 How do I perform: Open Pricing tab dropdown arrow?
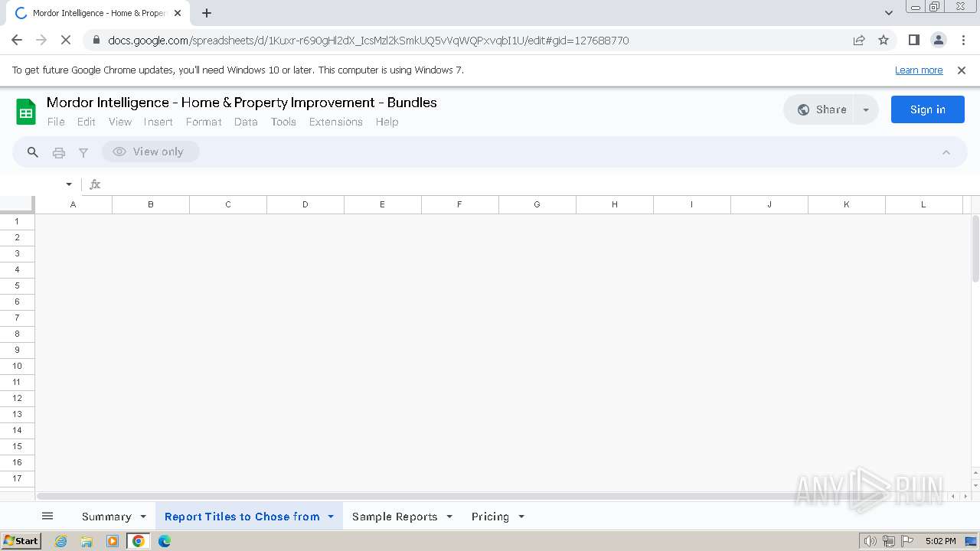click(521, 517)
